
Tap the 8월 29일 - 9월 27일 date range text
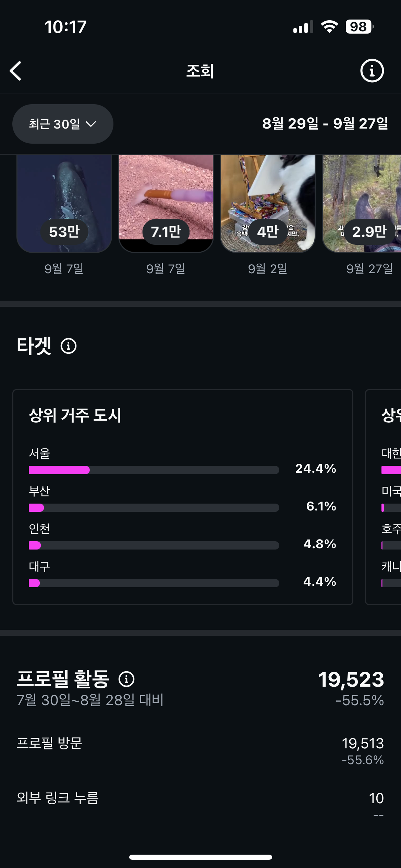pyautogui.click(x=325, y=123)
